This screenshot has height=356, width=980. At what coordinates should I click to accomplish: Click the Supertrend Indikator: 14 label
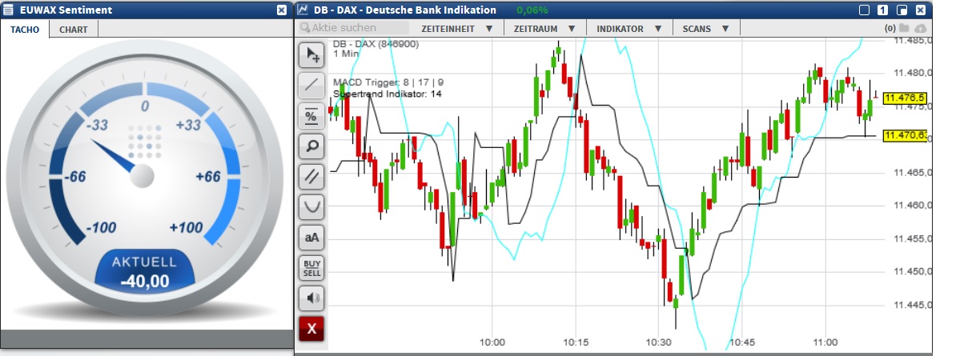tap(387, 94)
